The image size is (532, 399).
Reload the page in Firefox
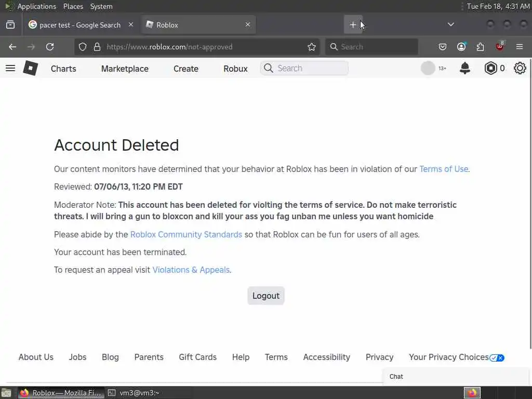(x=50, y=47)
